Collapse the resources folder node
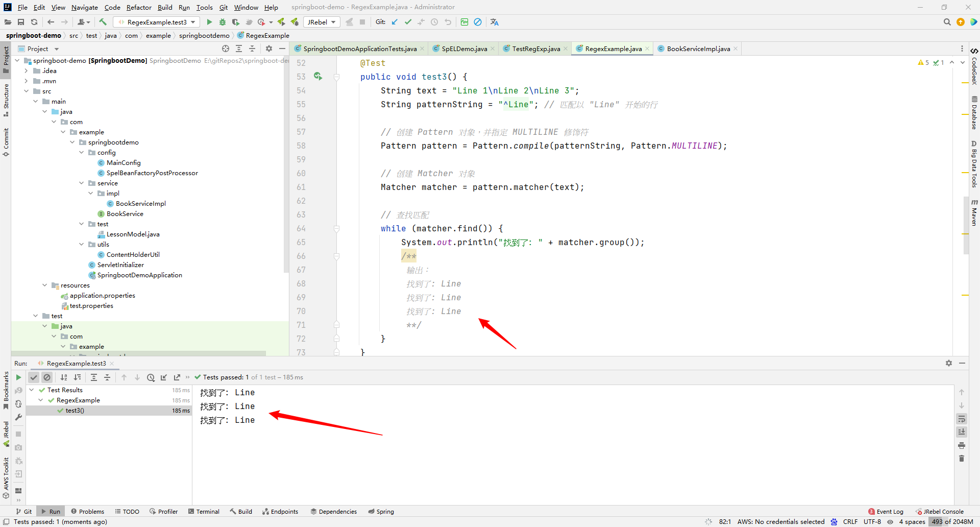 click(x=44, y=285)
